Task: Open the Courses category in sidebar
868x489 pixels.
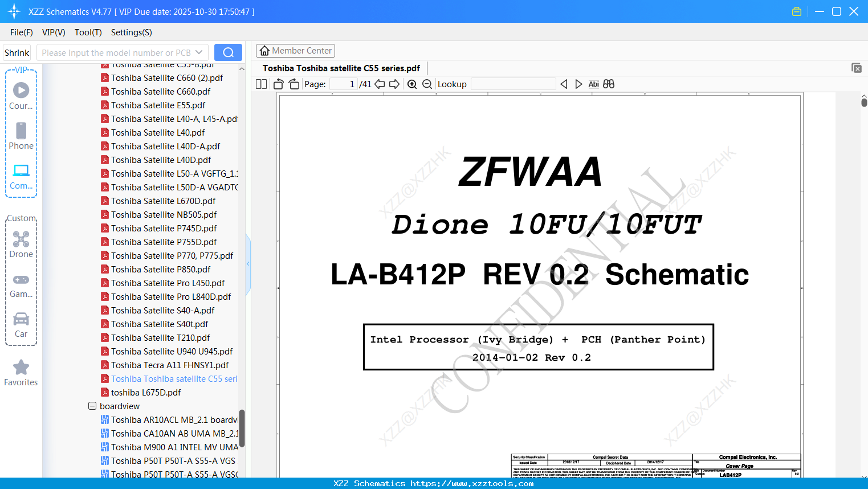Action: tap(21, 96)
